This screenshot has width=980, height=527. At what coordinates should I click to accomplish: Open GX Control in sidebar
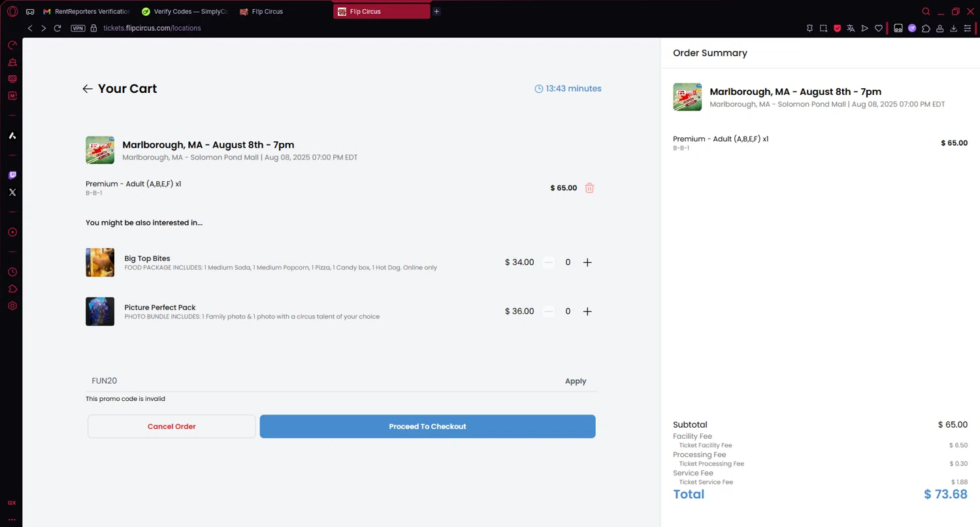(12, 45)
